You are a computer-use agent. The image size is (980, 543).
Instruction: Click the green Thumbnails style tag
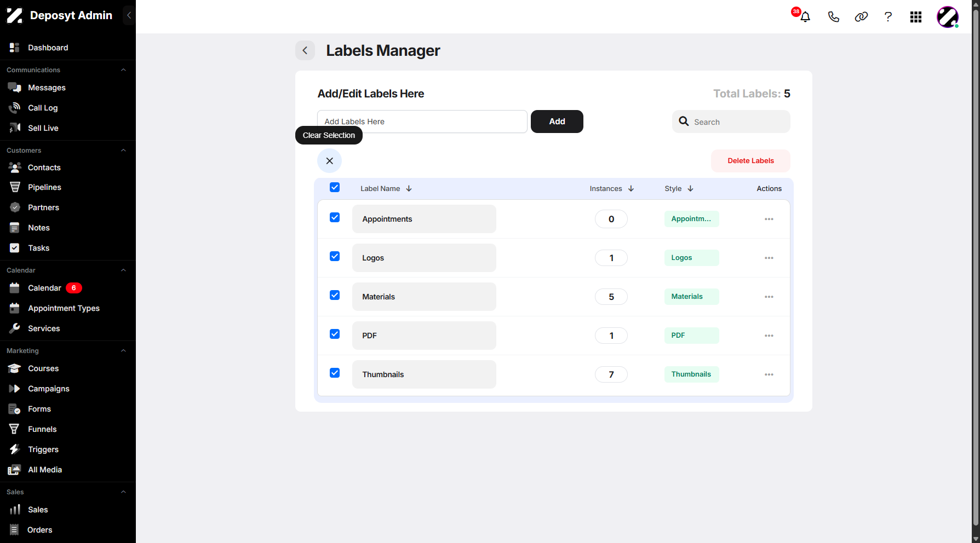pyautogui.click(x=691, y=374)
